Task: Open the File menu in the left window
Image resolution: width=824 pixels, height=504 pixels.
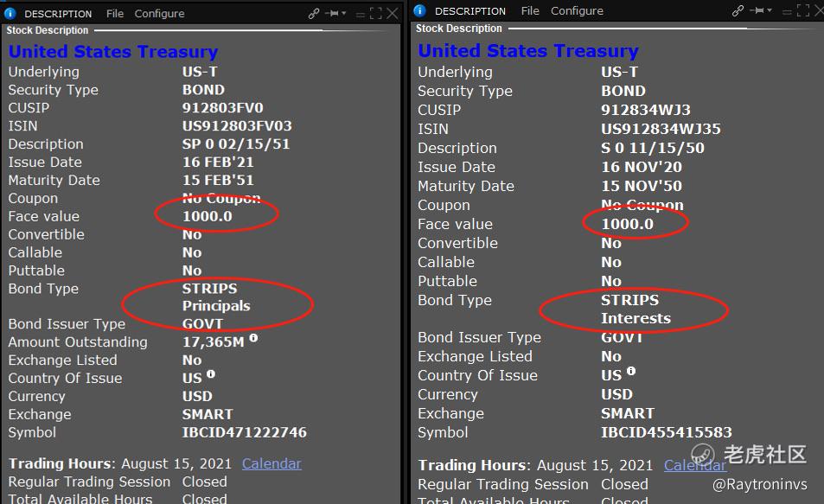Action: pyautogui.click(x=115, y=14)
